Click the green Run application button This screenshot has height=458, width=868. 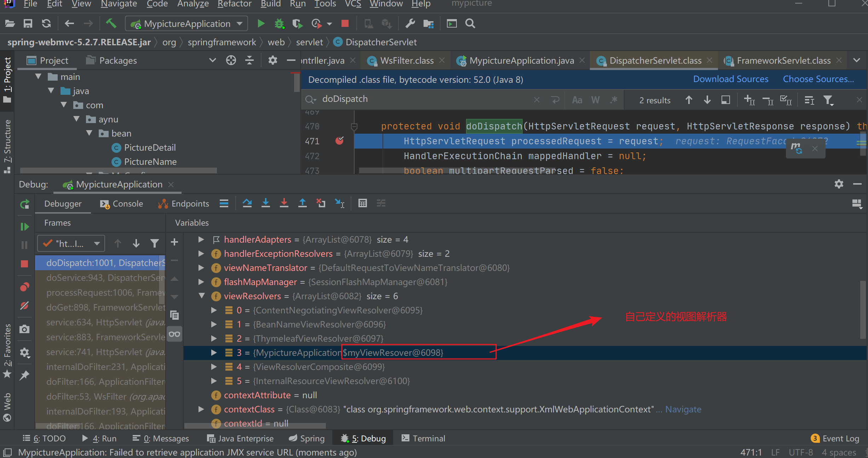tap(261, 24)
